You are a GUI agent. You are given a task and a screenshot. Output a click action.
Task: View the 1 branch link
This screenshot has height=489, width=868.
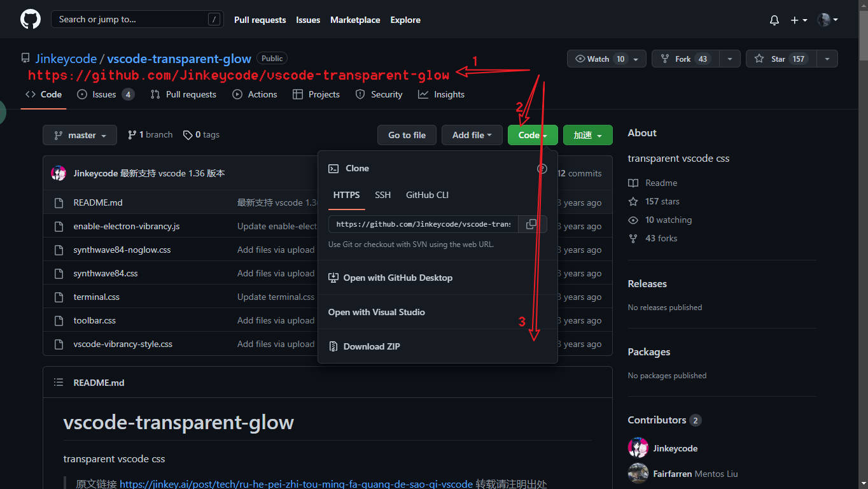coord(150,135)
